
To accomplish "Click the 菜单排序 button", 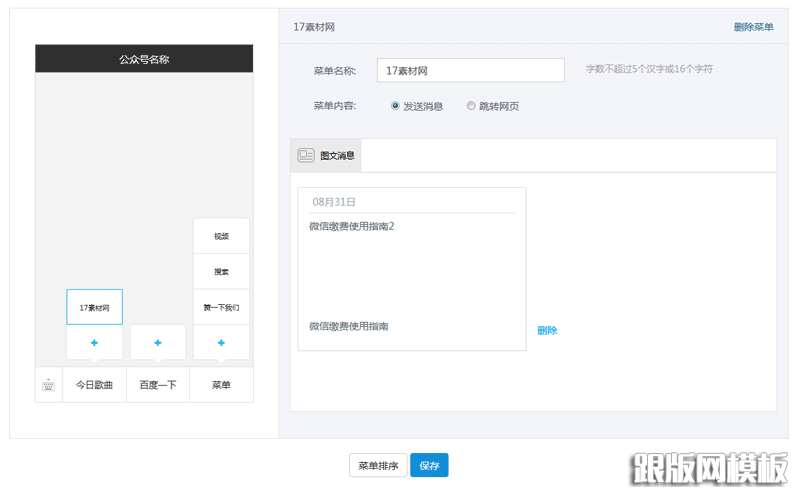I will pyautogui.click(x=378, y=465).
